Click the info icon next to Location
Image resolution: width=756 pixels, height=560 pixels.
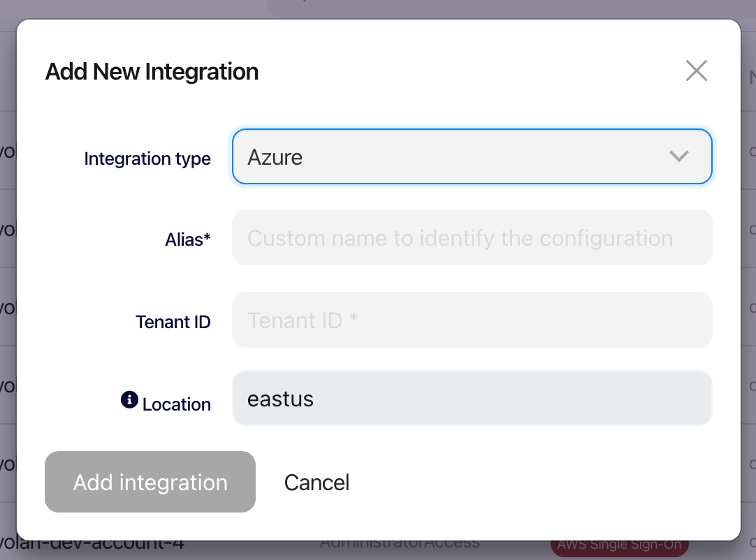tap(129, 400)
